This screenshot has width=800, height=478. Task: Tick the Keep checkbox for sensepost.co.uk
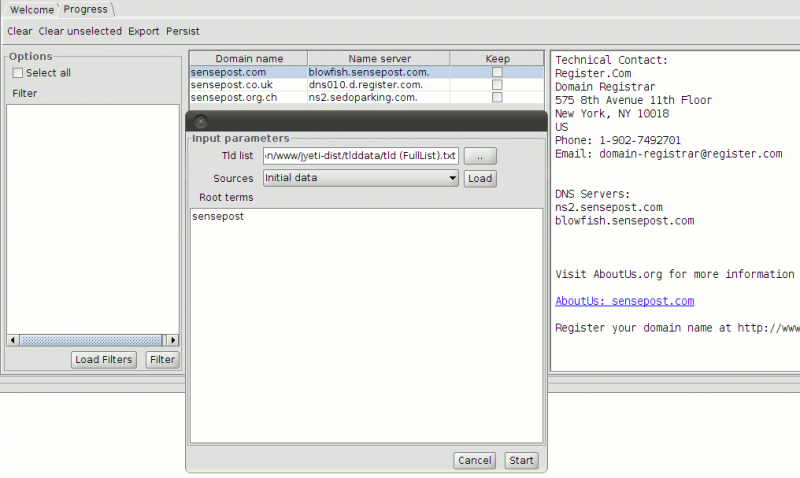coord(497,85)
